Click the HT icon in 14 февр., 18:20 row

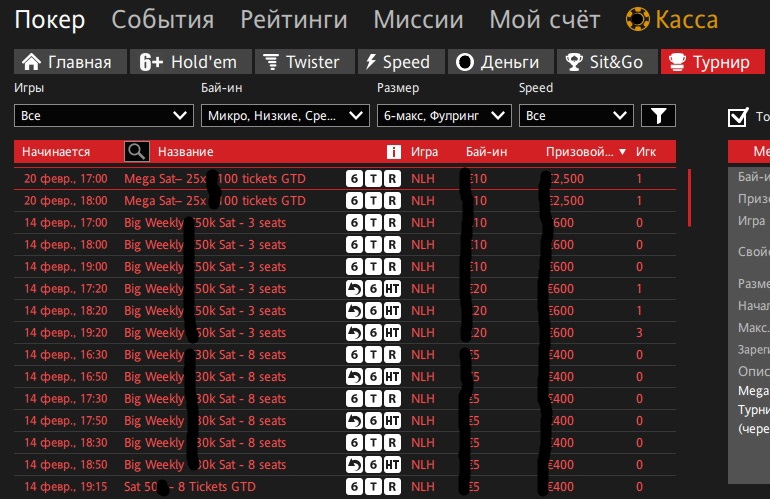point(392,311)
